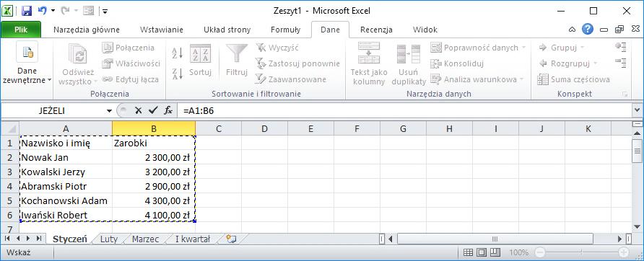Click the Save icon in quick access toolbar
This screenshot has height=261, width=644.
[x=27, y=10]
